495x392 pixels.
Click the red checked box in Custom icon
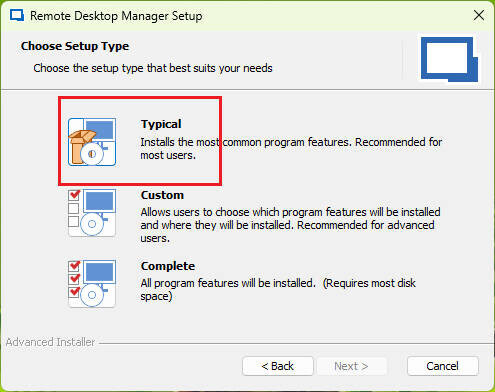(74, 195)
